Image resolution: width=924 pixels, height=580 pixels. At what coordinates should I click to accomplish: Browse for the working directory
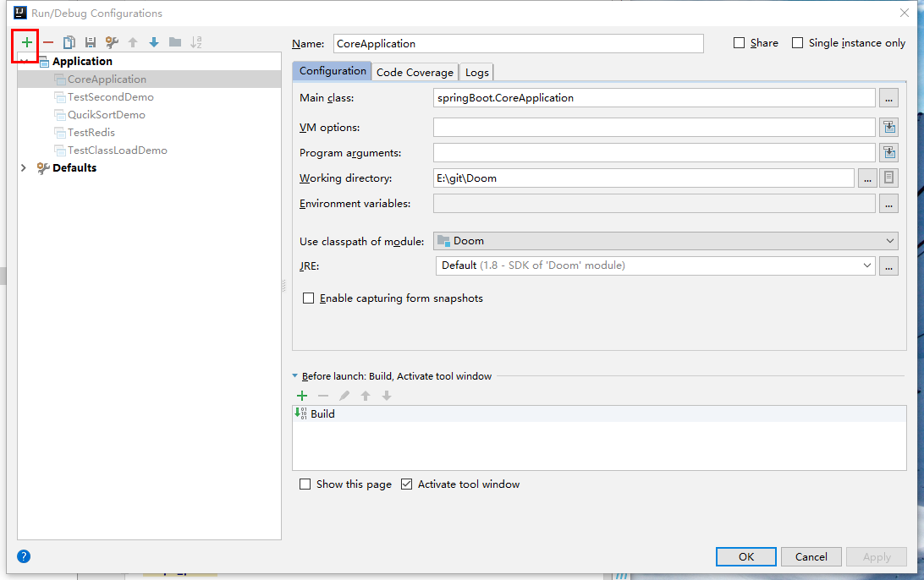click(866, 178)
